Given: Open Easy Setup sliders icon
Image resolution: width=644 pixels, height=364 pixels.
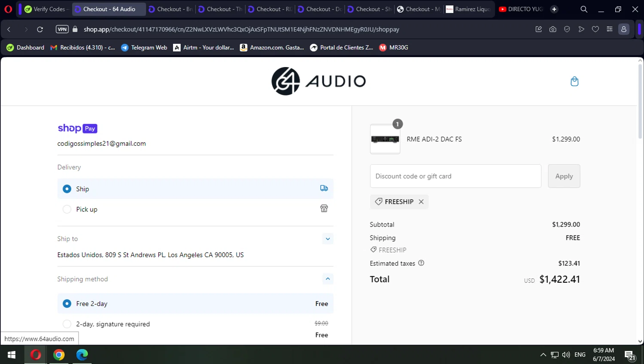Looking at the screenshot, I should pyautogui.click(x=609, y=29).
